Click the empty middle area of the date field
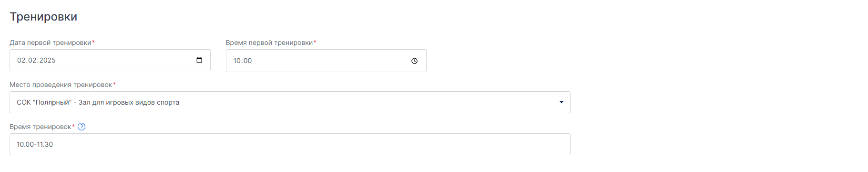 pyautogui.click(x=124, y=60)
